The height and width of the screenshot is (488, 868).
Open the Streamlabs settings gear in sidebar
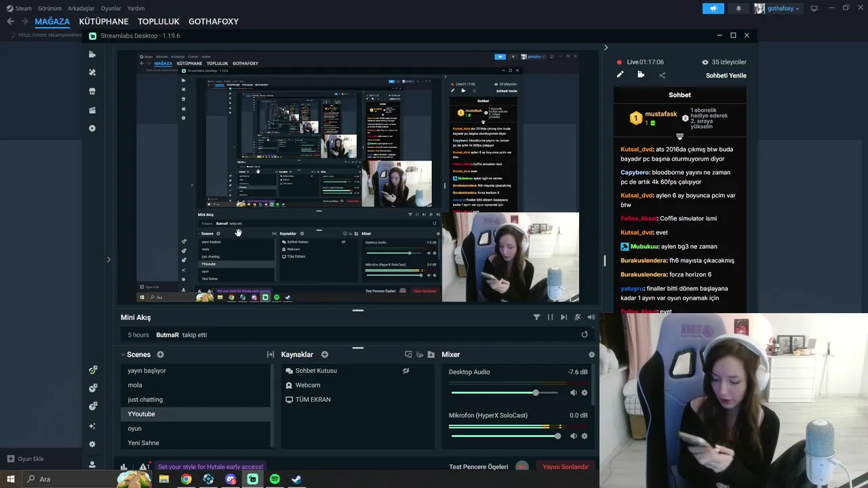pos(92,445)
